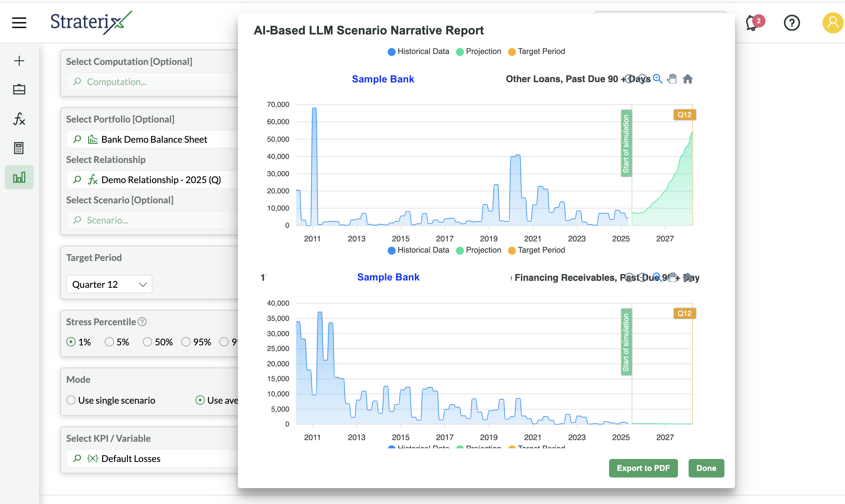The width and height of the screenshot is (845, 504).
Task: Select the 50% stress percentile
Action: [147, 342]
